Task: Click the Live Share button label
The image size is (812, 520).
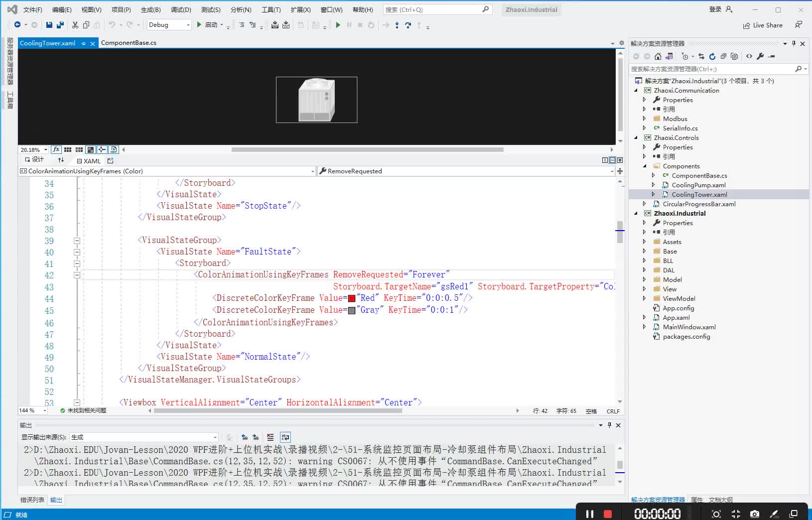Action: tap(768, 25)
